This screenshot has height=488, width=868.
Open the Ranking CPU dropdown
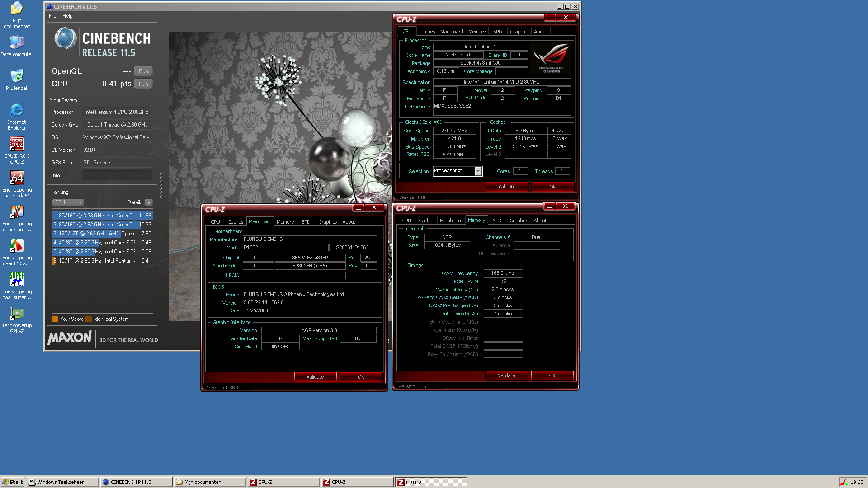click(68, 202)
